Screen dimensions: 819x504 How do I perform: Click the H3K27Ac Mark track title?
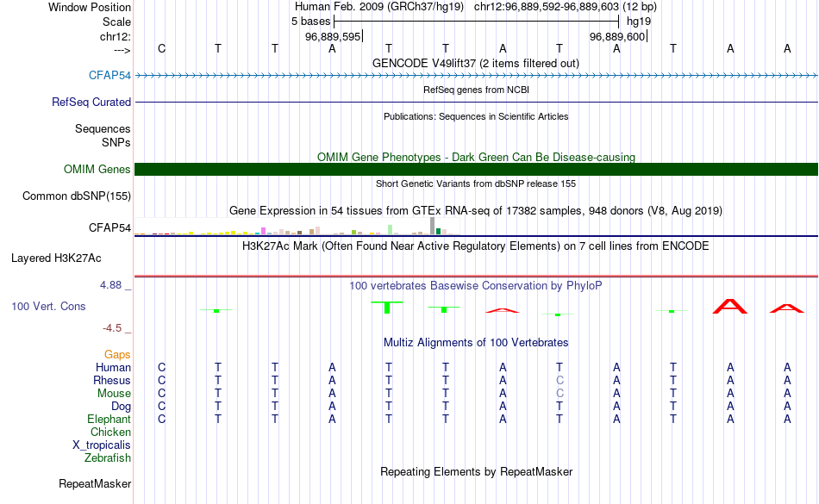click(476, 246)
